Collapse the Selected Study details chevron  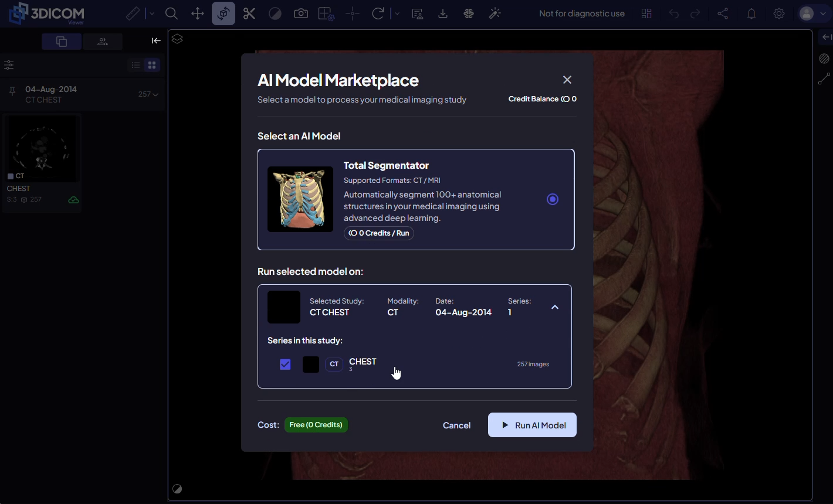(555, 307)
